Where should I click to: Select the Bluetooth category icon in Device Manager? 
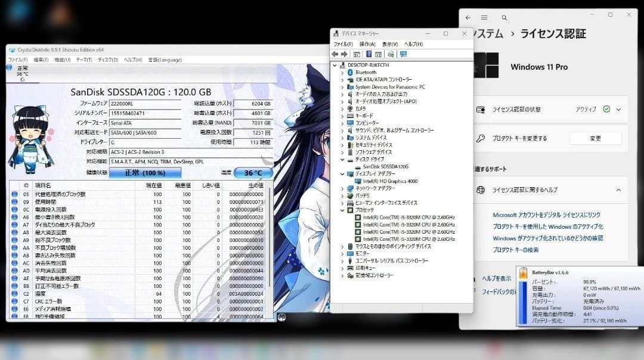(350, 72)
